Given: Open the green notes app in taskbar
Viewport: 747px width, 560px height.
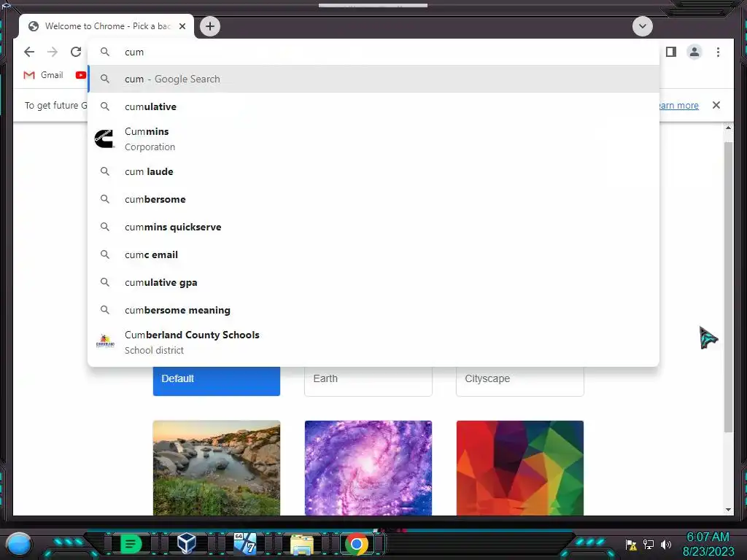Looking at the screenshot, I should point(131,543).
